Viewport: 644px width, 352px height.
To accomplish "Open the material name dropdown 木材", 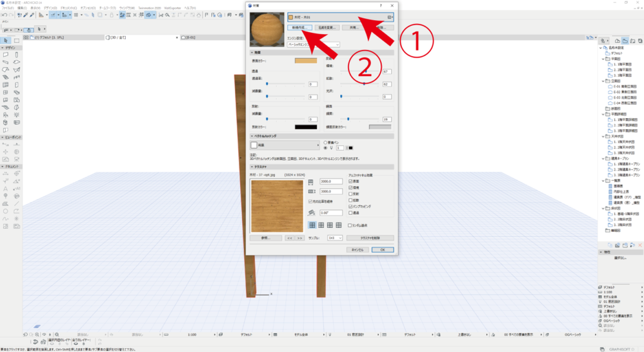I will (340, 17).
